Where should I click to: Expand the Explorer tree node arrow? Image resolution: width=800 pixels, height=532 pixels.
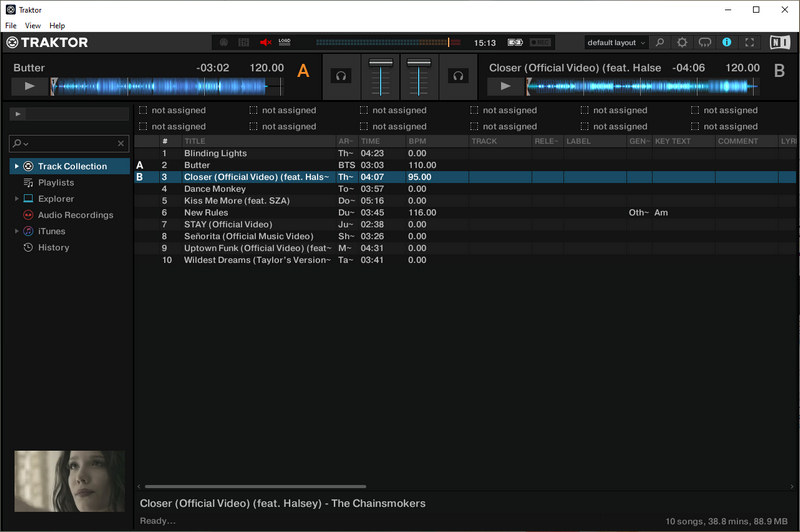(16, 199)
